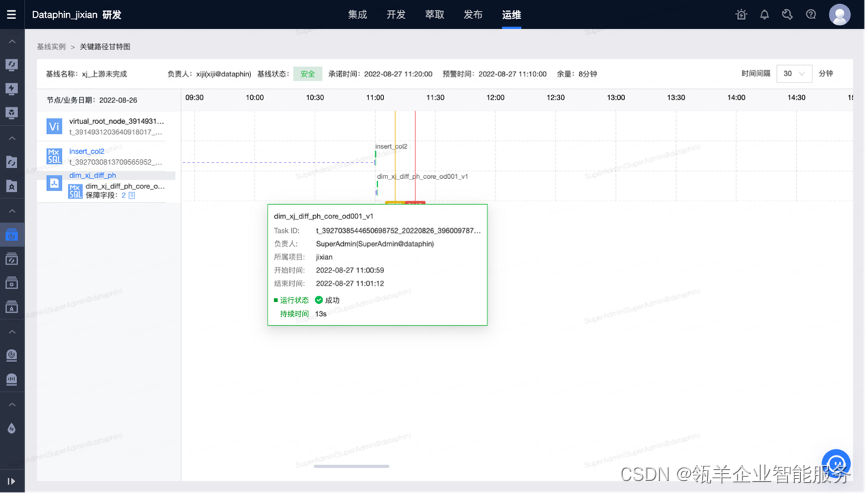Click the horizontal scrollbar under the Gantt chart
This screenshot has height=493, width=866.
(351, 467)
